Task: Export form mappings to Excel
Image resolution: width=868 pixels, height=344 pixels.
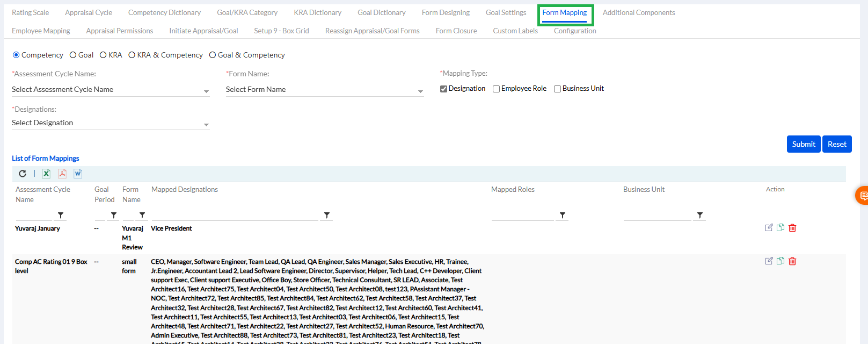Action: pos(46,174)
